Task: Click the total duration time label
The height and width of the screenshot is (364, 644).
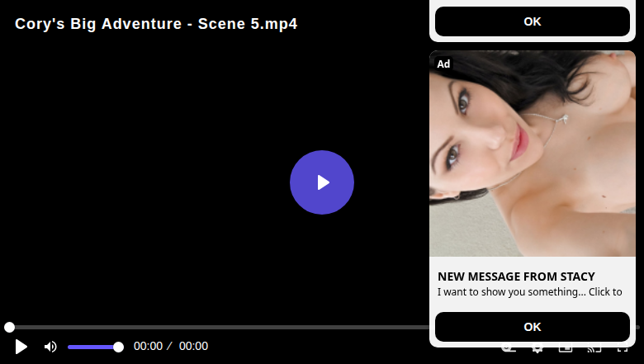Action: (x=193, y=347)
